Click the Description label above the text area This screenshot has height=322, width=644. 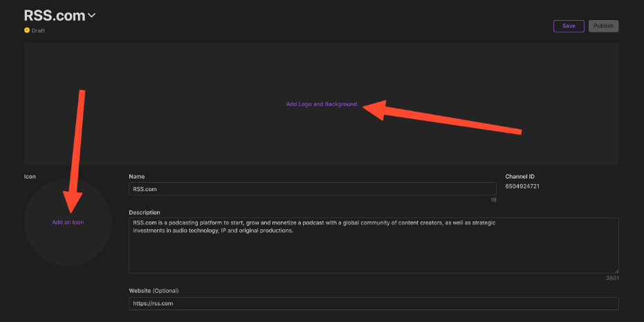pyautogui.click(x=144, y=212)
